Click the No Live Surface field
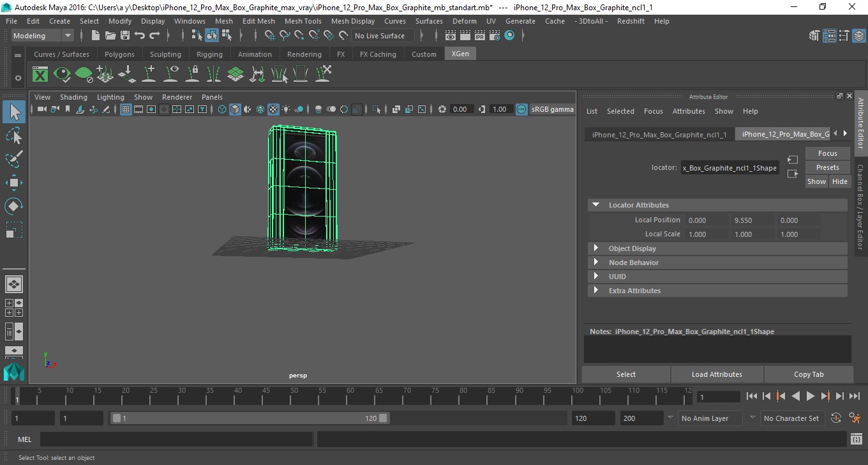This screenshot has width=868, height=465. 382,36
